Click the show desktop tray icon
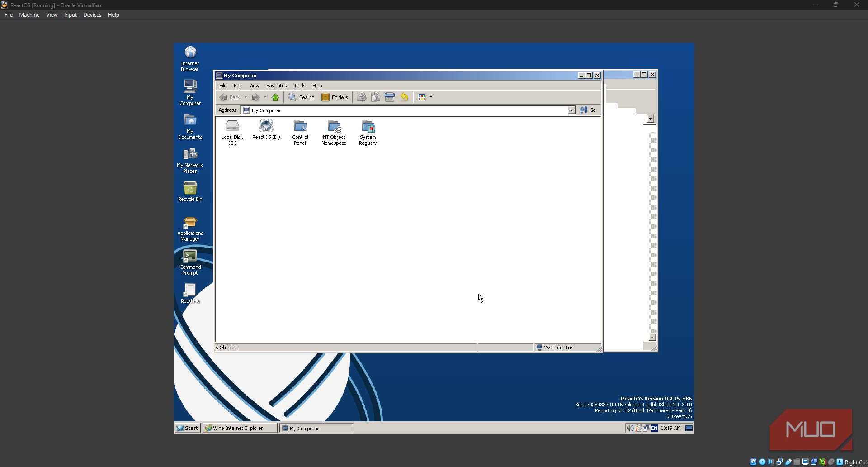The width and height of the screenshot is (868, 467). pyautogui.click(x=689, y=428)
